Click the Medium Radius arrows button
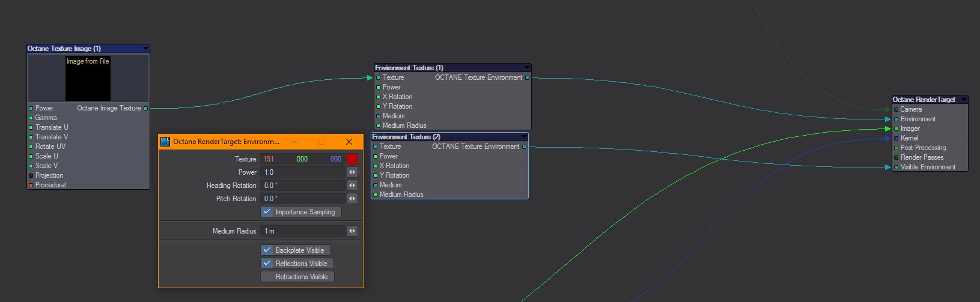This screenshot has height=302, width=980. (x=352, y=231)
